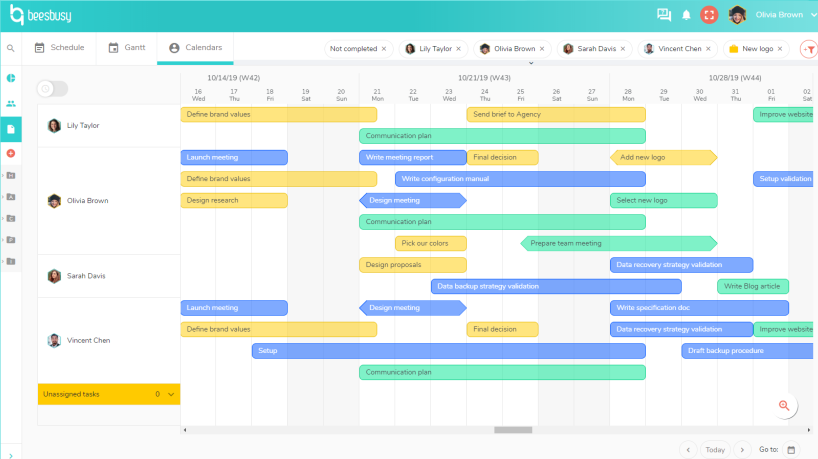The width and height of the screenshot is (818, 459).
Task: Open Write configuration manual task
Action: 520,179
